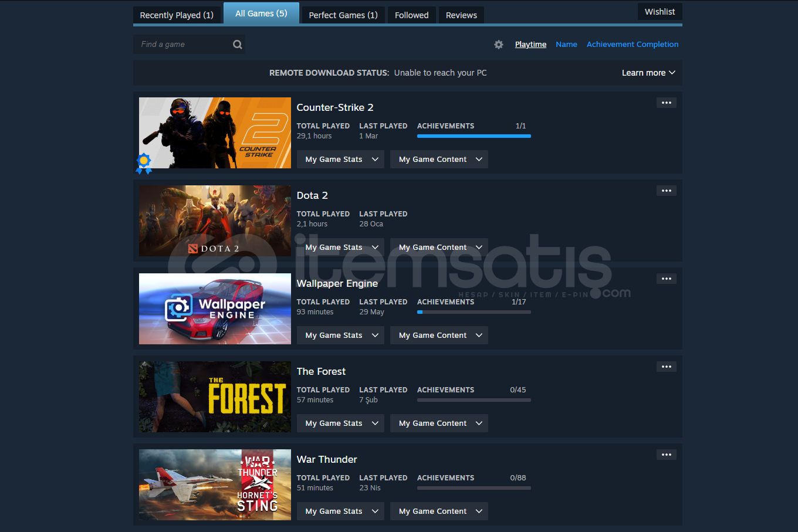Screen dimensions: 798x532
Task: Expand Learn more in remote download status
Action: pyautogui.click(x=648, y=73)
